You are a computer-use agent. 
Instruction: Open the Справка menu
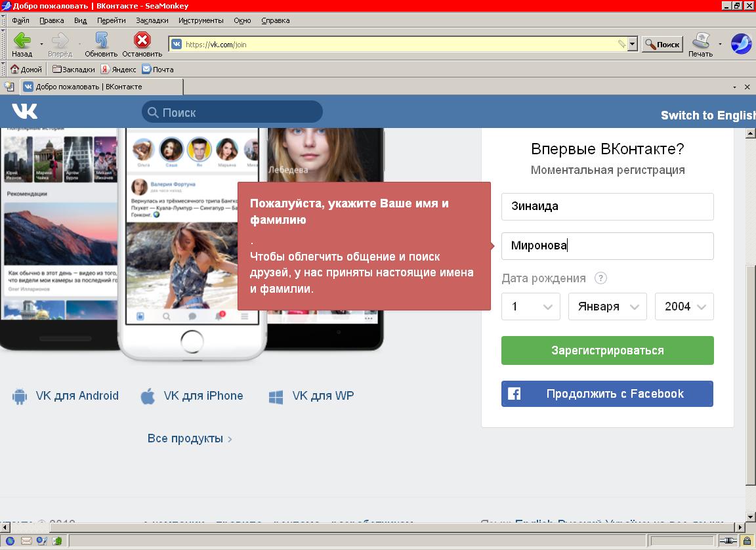(276, 20)
